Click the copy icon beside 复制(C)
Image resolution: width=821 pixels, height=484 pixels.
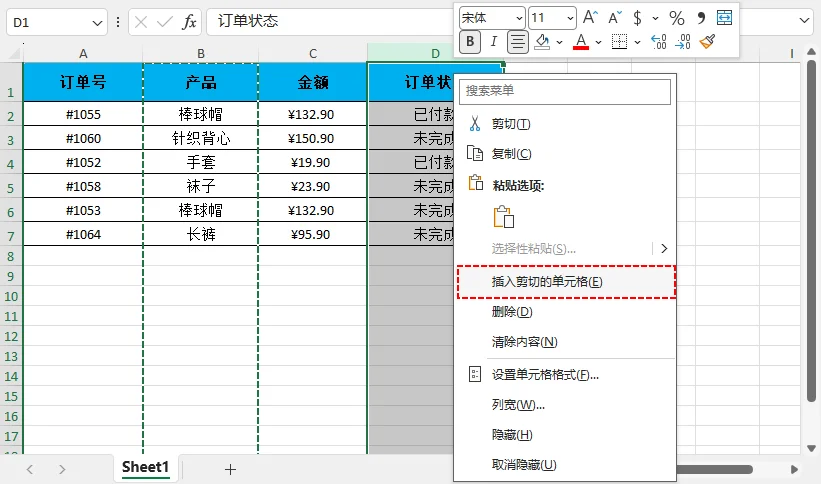tap(475, 153)
